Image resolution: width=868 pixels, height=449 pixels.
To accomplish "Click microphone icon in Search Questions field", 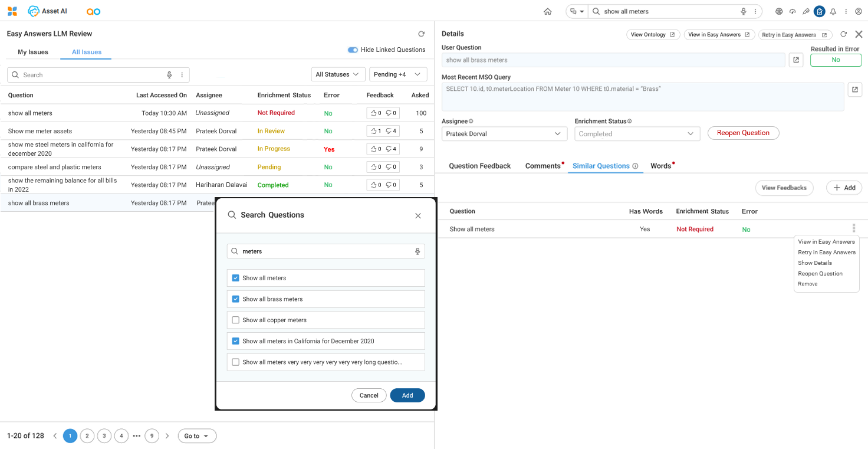I will [x=417, y=251].
